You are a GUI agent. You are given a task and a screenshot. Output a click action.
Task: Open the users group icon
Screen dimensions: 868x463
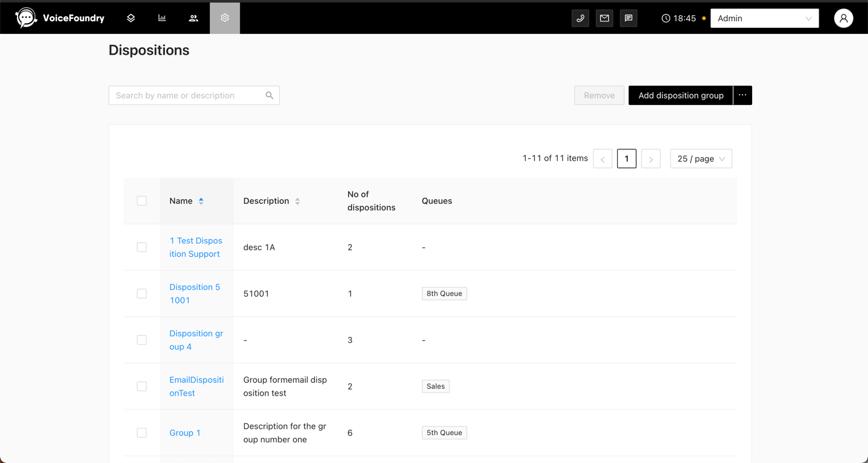[x=194, y=18]
